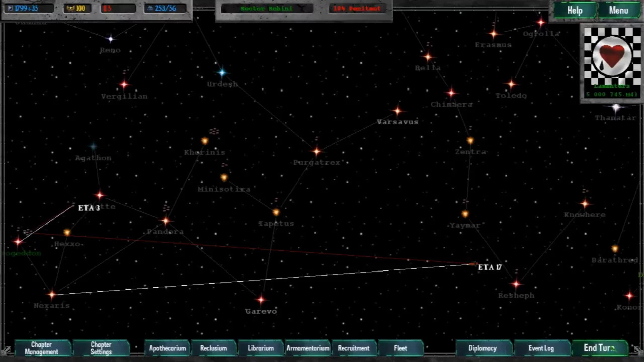Click the Vergilian red star
Image resolution: width=644 pixels, height=362 pixels.
[124, 84]
